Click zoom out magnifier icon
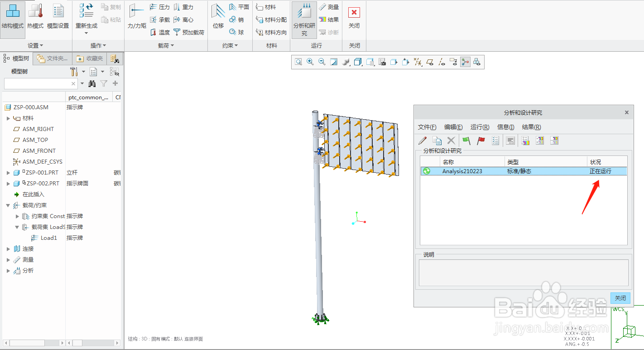The image size is (644, 350). pyautogui.click(x=322, y=62)
